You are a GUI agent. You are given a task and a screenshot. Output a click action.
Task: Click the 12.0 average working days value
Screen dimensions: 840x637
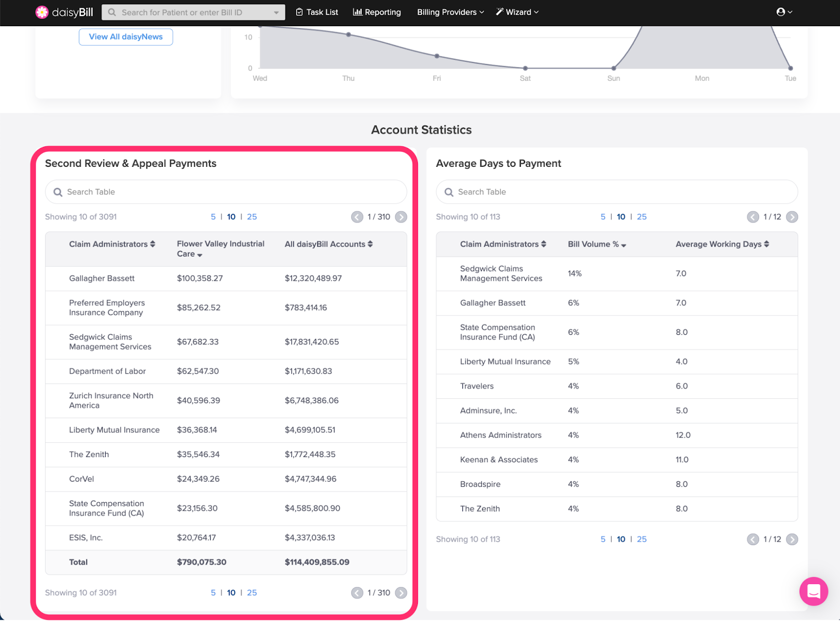683,436
